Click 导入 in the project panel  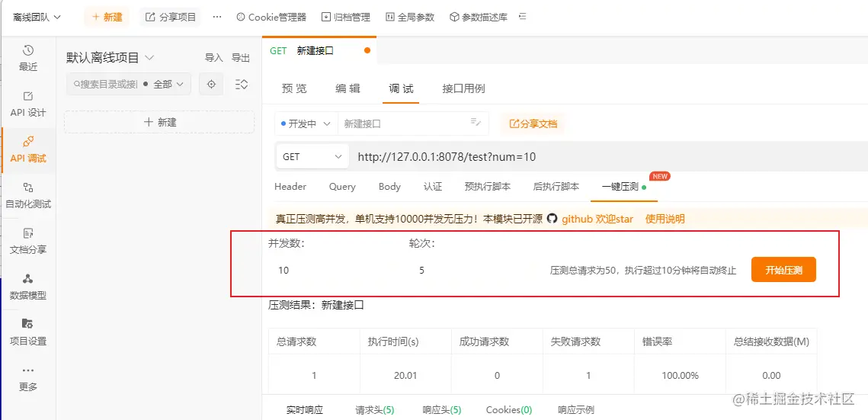tap(213, 57)
